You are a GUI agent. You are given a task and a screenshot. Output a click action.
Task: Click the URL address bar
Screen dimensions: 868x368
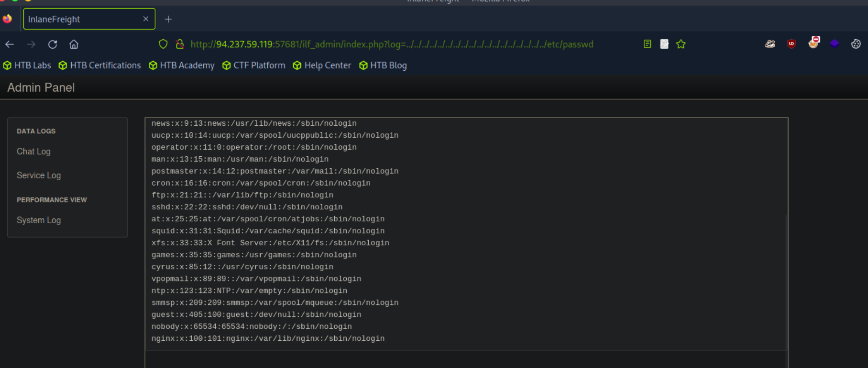(x=392, y=44)
